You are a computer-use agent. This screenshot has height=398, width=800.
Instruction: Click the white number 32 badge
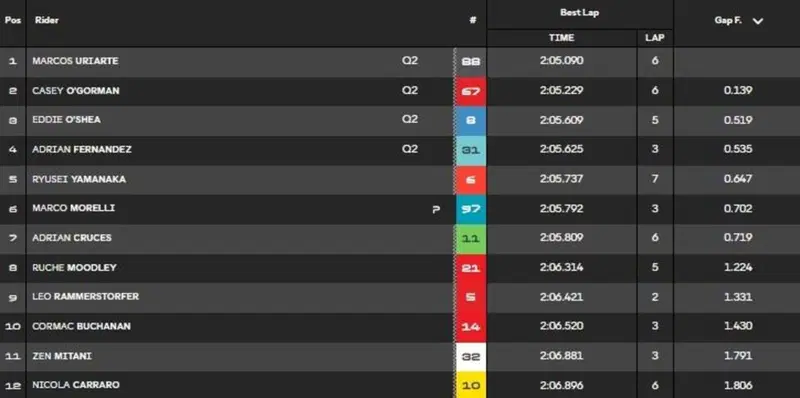tap(470, 357)
